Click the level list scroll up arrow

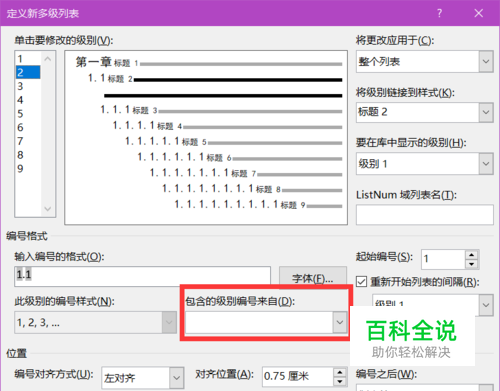pos(48,59)
